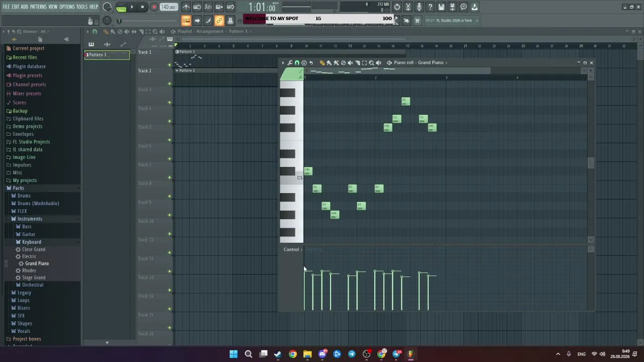Open the Plugin database folder
644x362 pixels.
pyautogui.click(x=29, y=66)
